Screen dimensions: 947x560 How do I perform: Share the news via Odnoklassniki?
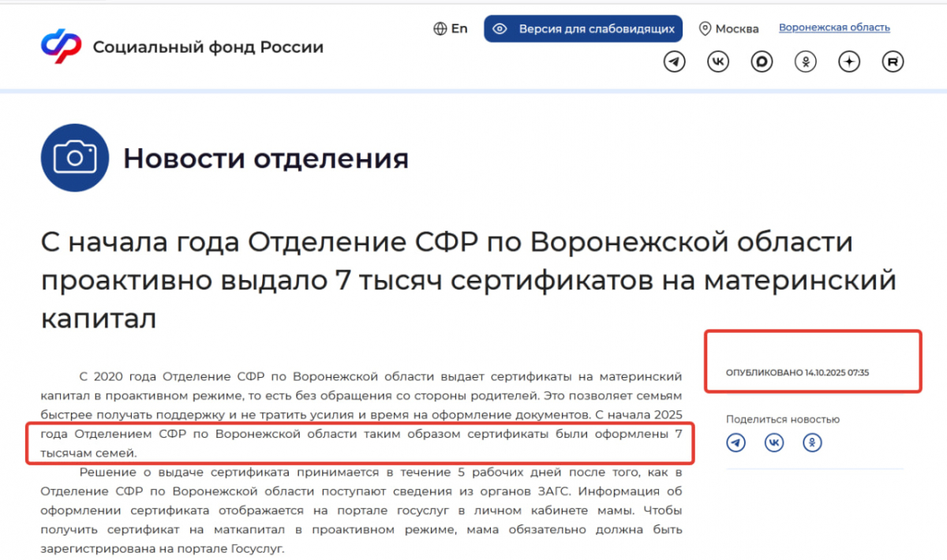pyautogui.click(x=812, y=443)
